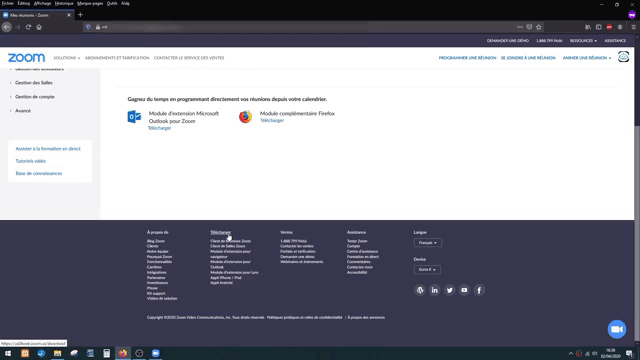Expand the Avancé sidebar section
The width and height of the screenshot is (640, 360).
[x=22, y=111]
